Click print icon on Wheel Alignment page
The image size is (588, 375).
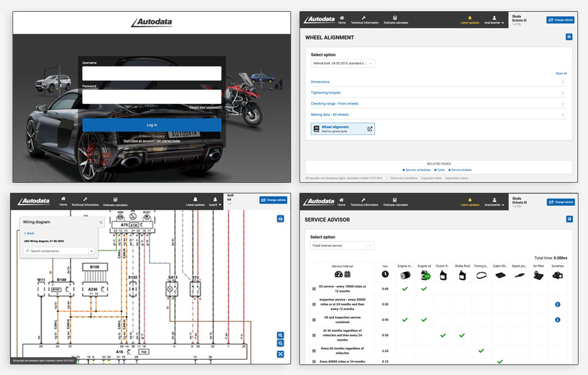click(x=569, y=37)
